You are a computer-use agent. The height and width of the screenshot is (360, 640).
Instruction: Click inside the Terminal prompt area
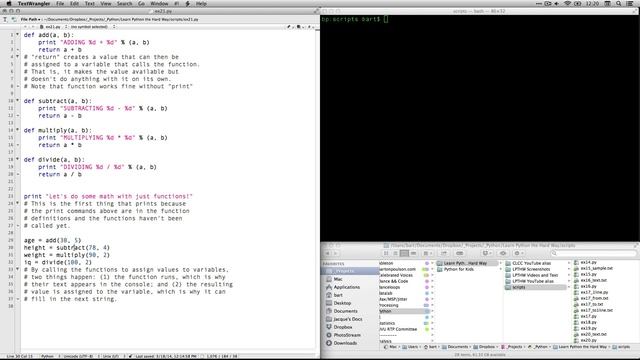pos(480,129)
